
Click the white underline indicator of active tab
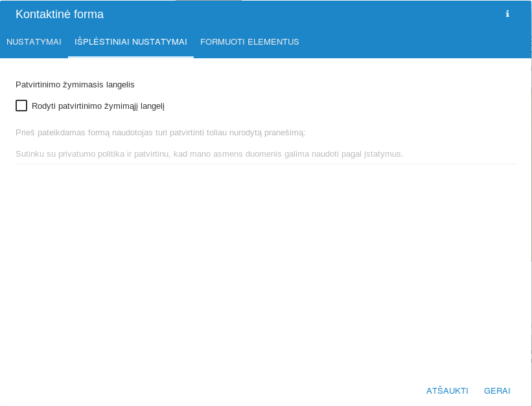click(x=131, y=57)
